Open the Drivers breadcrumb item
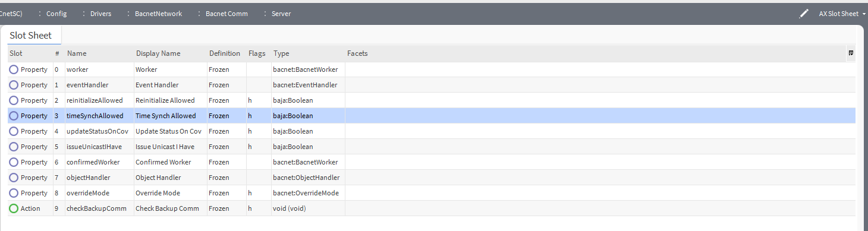 point(100,14)
